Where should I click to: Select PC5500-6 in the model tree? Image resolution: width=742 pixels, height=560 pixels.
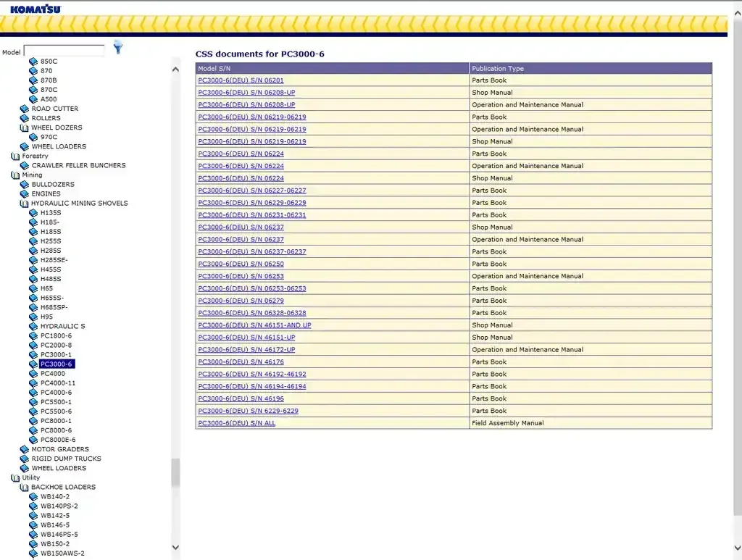tap(56, 411)
